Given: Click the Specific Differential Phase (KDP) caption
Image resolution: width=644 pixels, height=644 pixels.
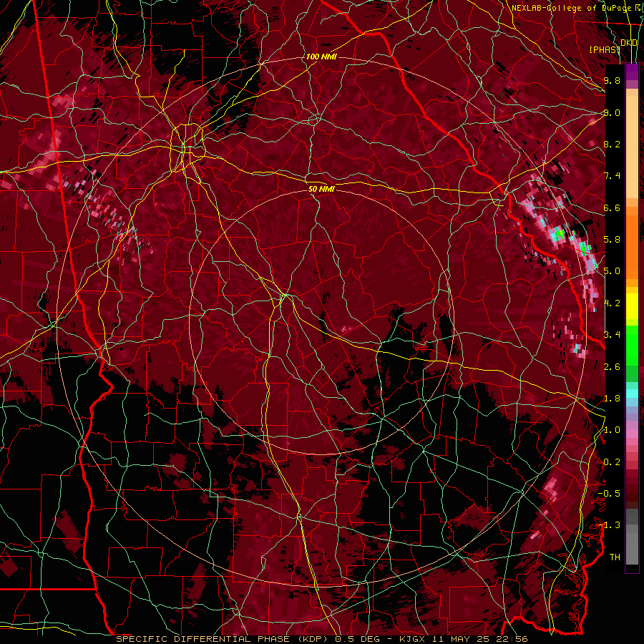Looking at the screenshot, I should tap(223, 639).
